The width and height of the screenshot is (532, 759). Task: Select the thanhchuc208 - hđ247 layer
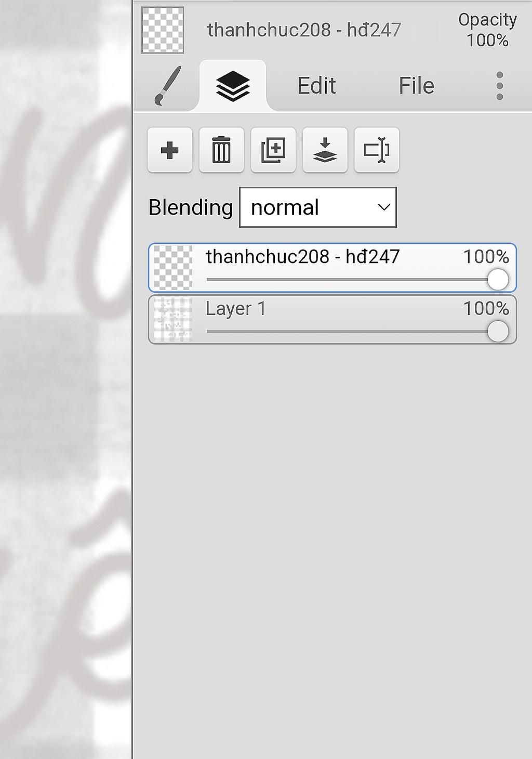[332, 268]
